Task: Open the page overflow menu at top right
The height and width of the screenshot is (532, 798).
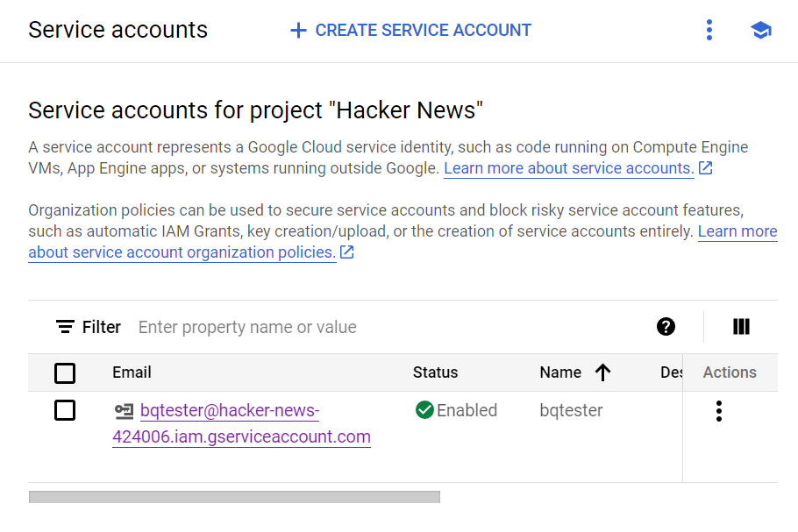Action: (709, 29)
